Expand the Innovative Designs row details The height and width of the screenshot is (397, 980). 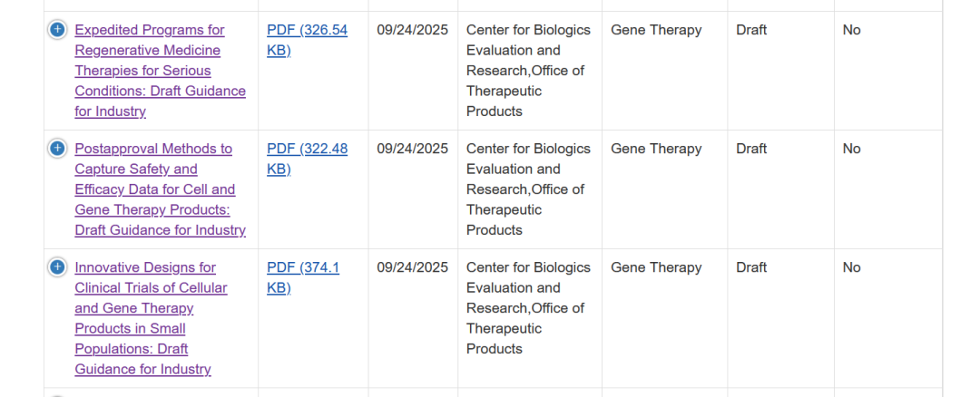(57, 267)
